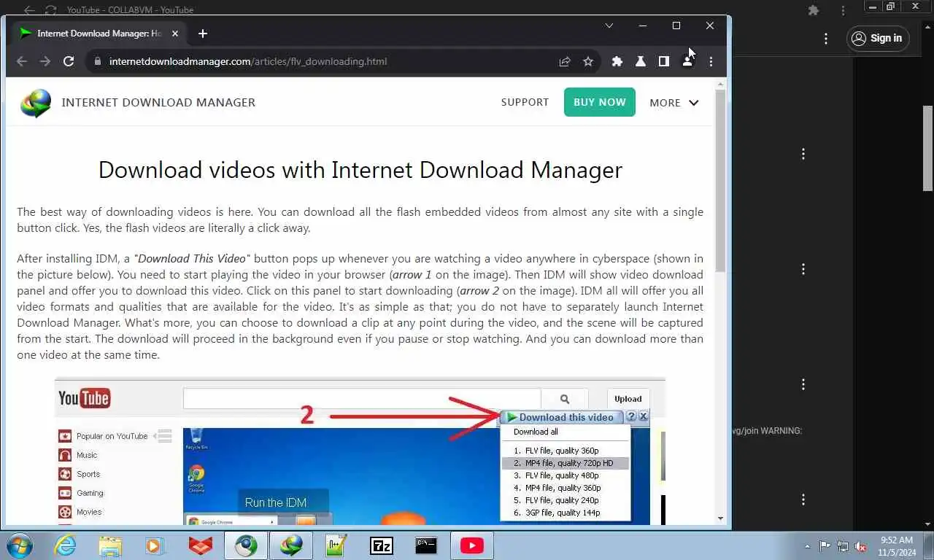This screenshot has height=560, width=934.
Task: Launch Internet Explorer from the taskbar
Action: tap(65, 545)
